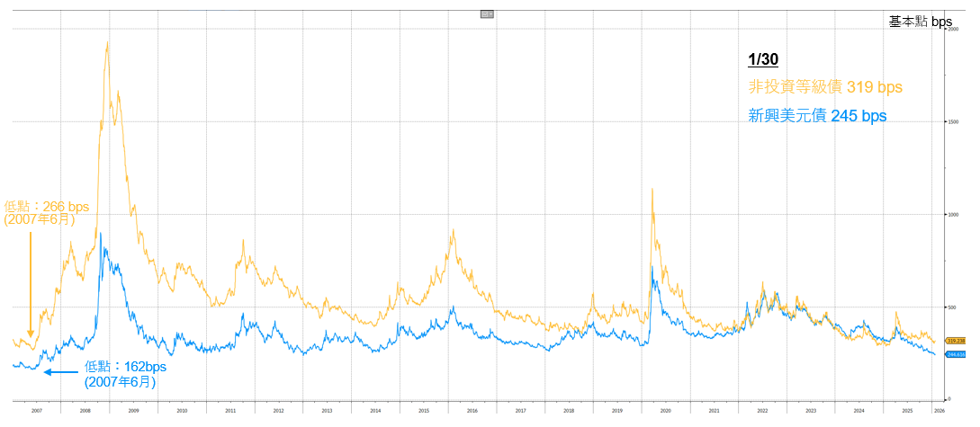This screenshot has width=980, height=427.
Task: Click the blue 244.616 value tag
Action: (956, 355)
